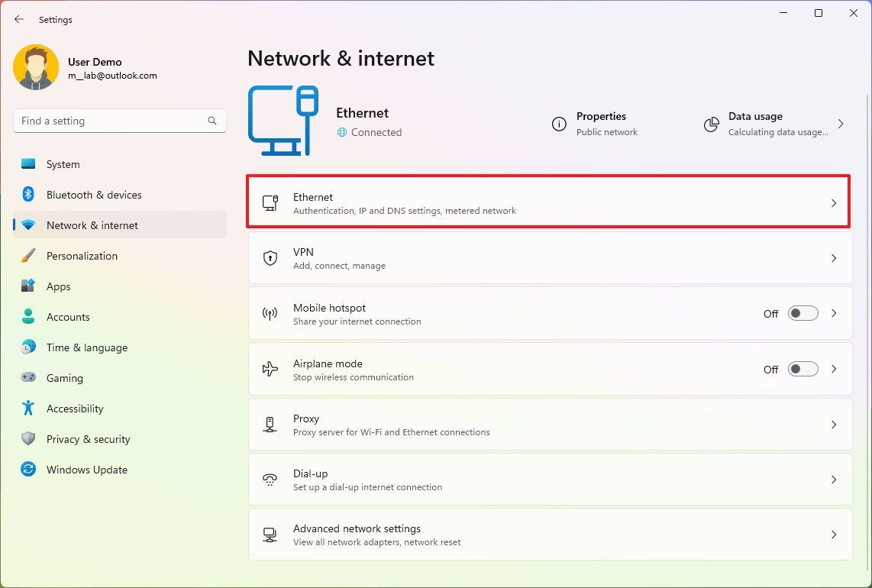Toggle Mobile hotspot on
This screenshot has width=872, height=588.
click(802, 313)
